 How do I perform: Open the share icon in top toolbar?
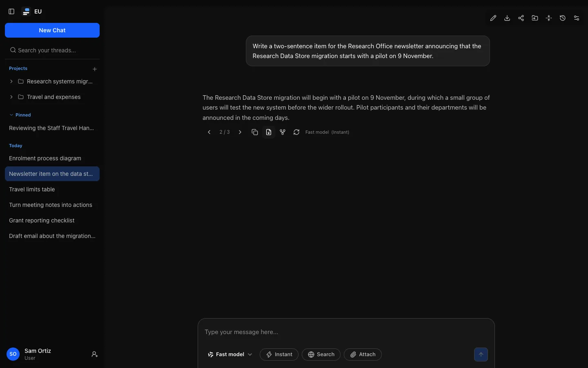click(x=521, y=18)
